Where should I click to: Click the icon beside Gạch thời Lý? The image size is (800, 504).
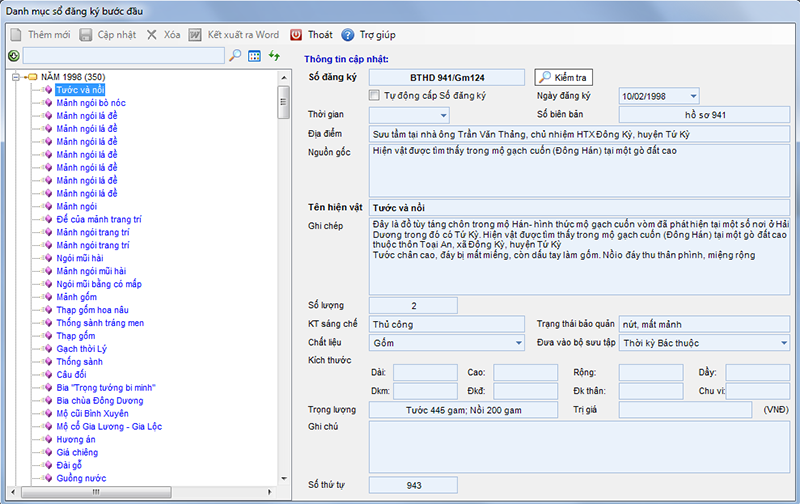pos(48,348)
